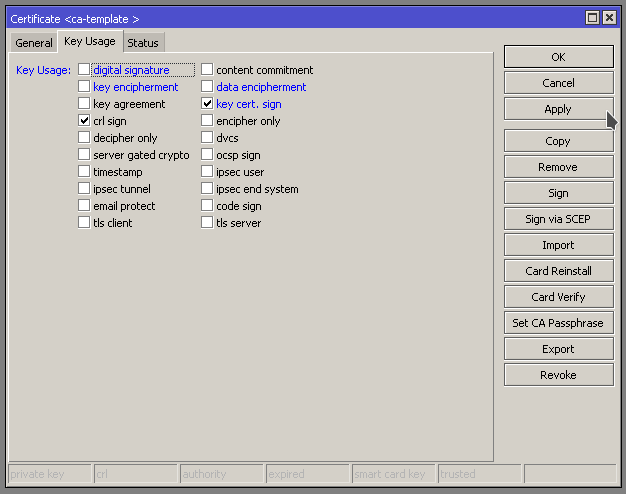This screenshot has width=626, height=494.
Task: Open Sign via SCEP dialog
Action: pyautogui.click(x=558, y=219)
